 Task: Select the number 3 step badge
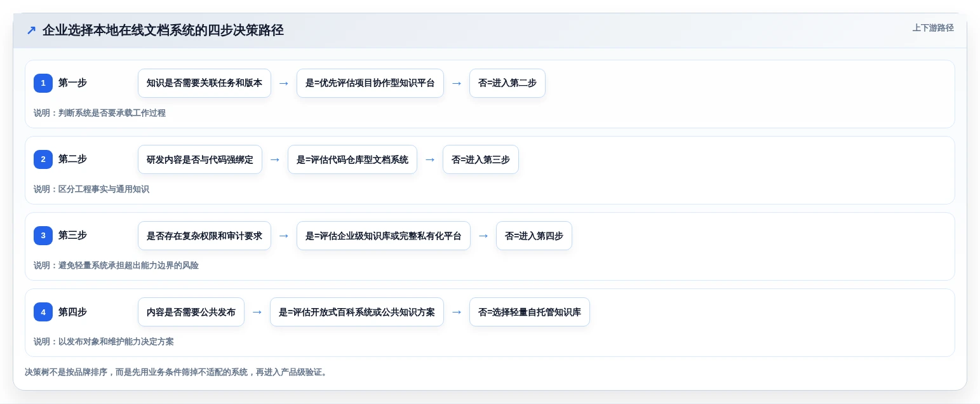43,236
